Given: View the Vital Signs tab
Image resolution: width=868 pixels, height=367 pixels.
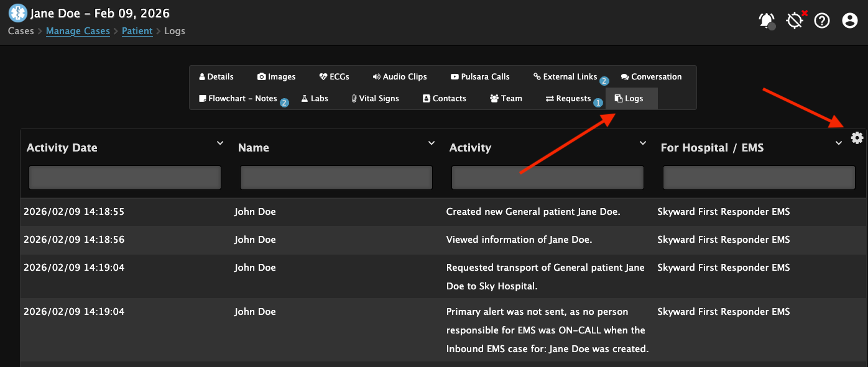Looking at the screenshot, I should (375, 99).
